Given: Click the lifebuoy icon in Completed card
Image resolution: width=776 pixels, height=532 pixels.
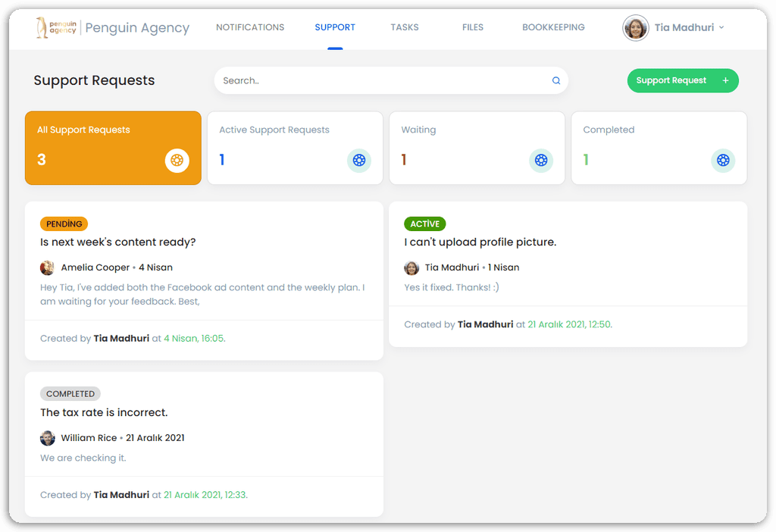Looking at the screenshot, I should point(723,161).
